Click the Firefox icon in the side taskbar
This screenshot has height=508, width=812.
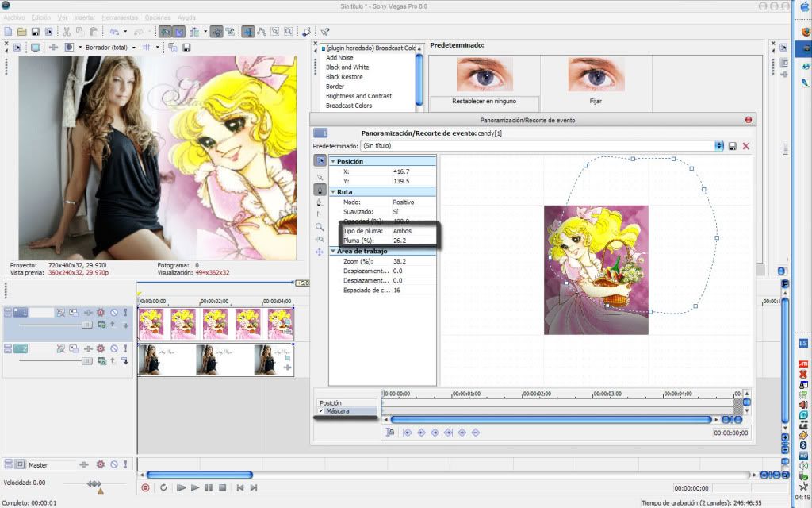click(x=806, y=32)
